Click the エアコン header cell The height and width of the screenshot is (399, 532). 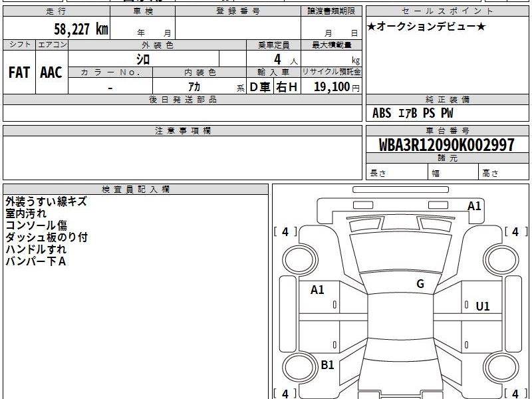pos(52,45)
